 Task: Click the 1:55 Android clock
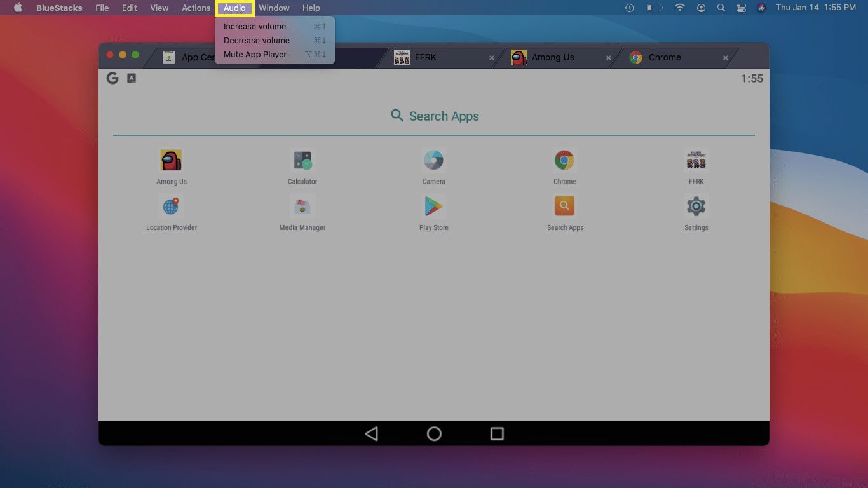[x=752, y=78]
